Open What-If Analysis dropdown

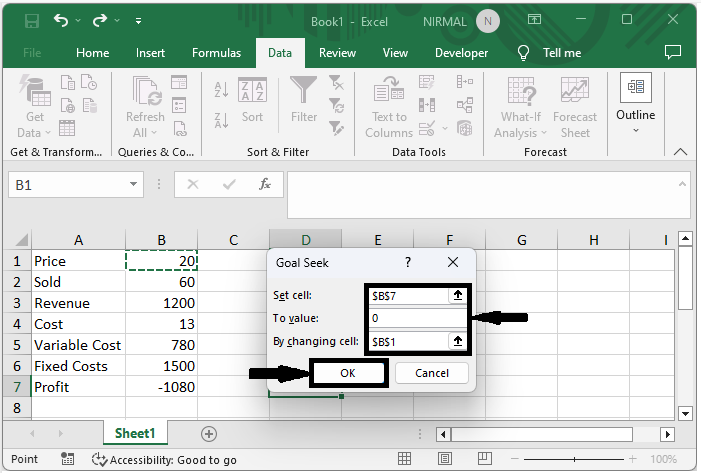(x=520, y=107)
